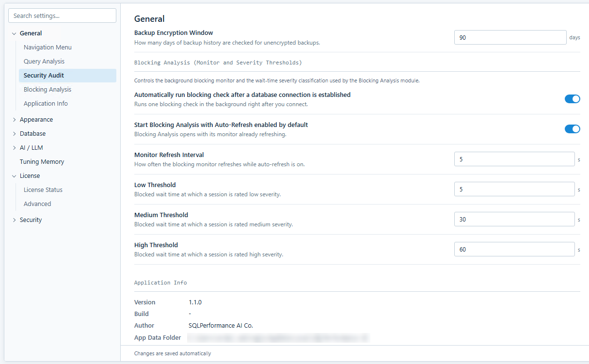Click the App Data Folder label
589x364 pixels.
pyautogui.click(x=158, y=338)
